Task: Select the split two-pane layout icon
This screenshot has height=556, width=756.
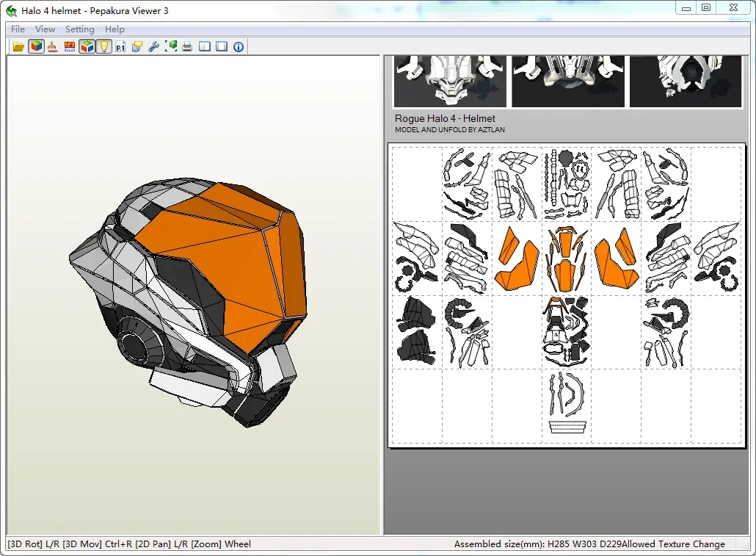Action: [x=205, y=47]
